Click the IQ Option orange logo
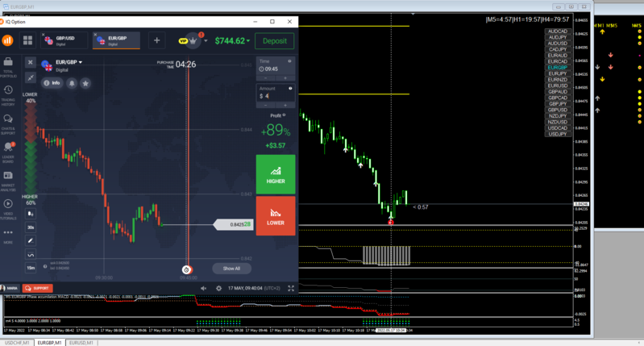 pyautogui.click(x=7, y=40)
